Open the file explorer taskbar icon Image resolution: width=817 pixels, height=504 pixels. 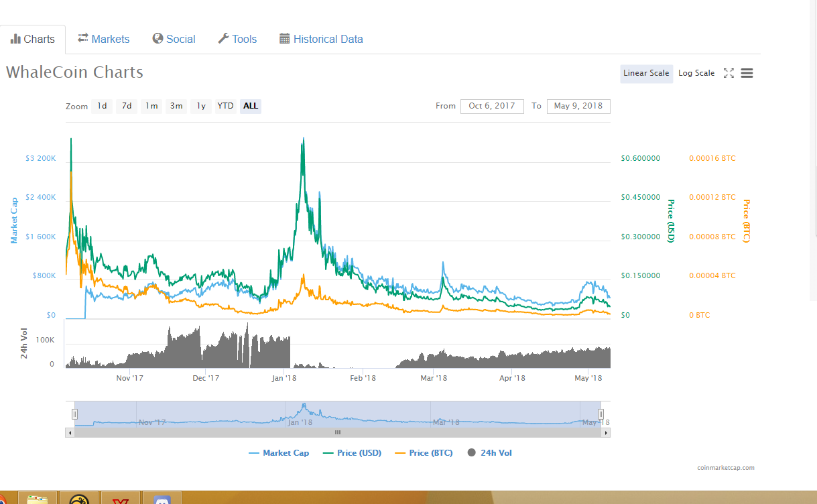point(37,499)
